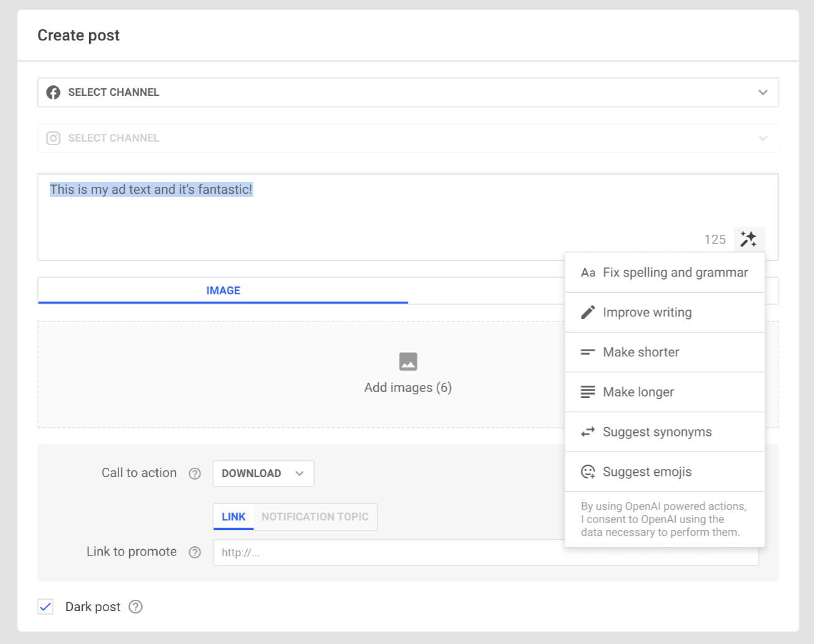Click the swap arrows icon for synonyms
Screen dimensions: 814x644
pos(588,432)
